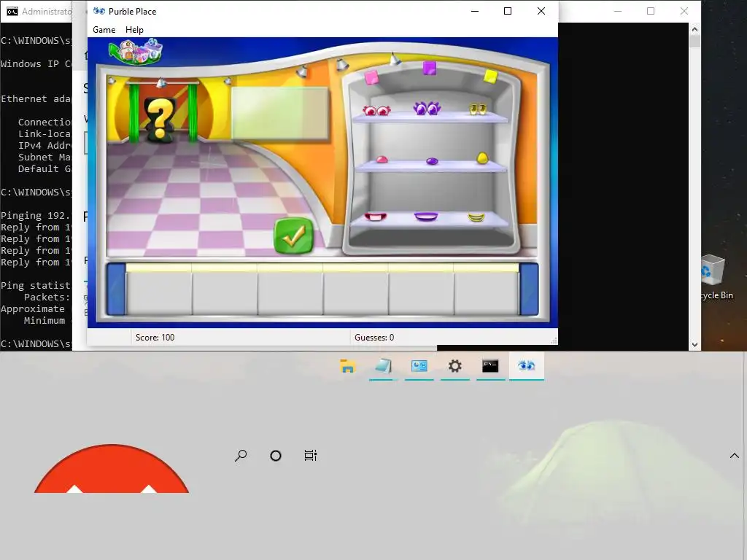Screen dimensions: 747x560
Task: Open Settings gear in the taskbar
Action: 455,366
